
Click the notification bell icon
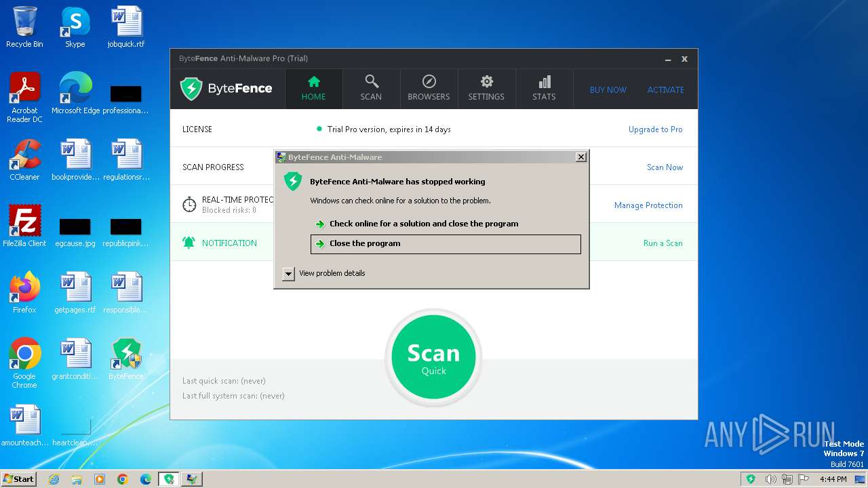click(x=189, y=243)
